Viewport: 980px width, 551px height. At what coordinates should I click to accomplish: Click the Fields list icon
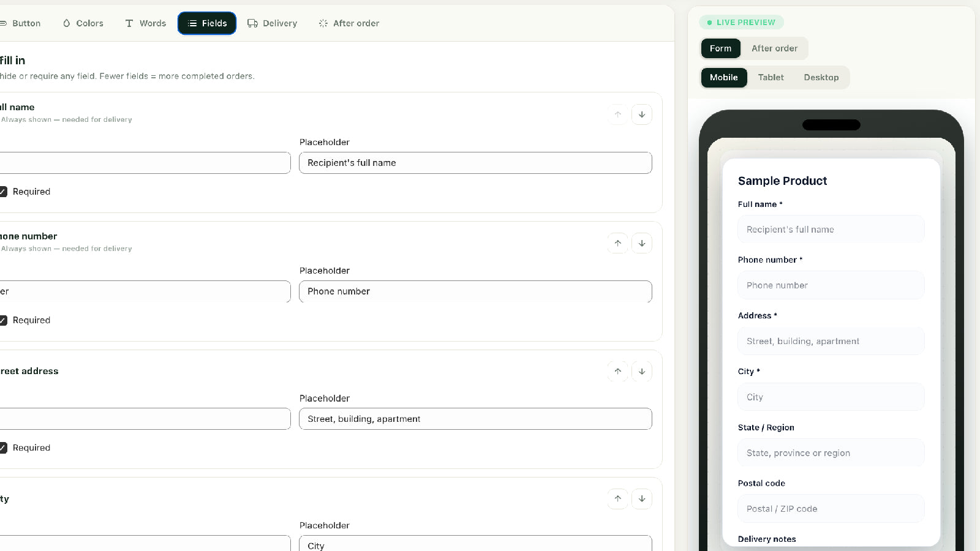[x=192, y=23]
